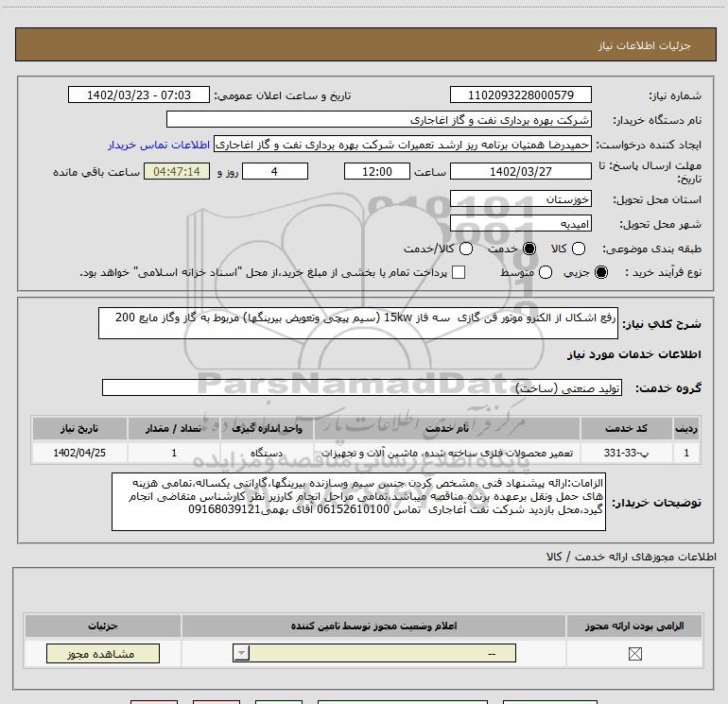Click the تاریخ نیاز column header

click(x=79, y=428)
